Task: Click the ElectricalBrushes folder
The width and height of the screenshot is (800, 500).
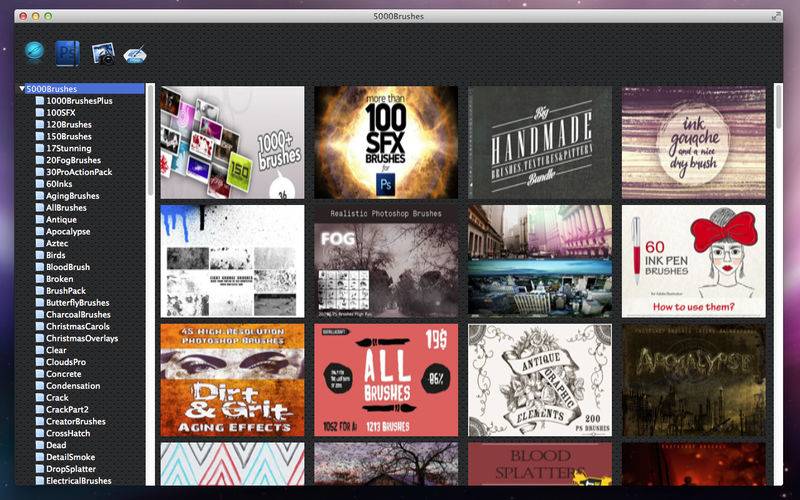Action: tap(73, 481)
